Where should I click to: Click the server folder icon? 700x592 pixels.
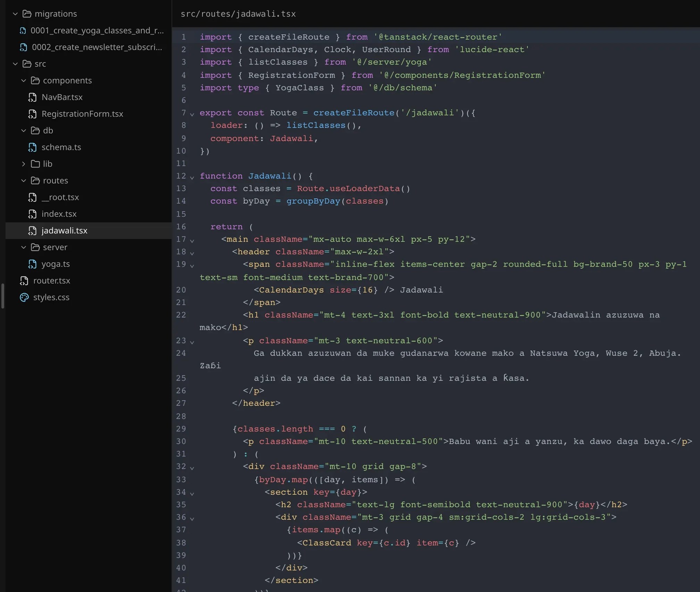(35, 247)
